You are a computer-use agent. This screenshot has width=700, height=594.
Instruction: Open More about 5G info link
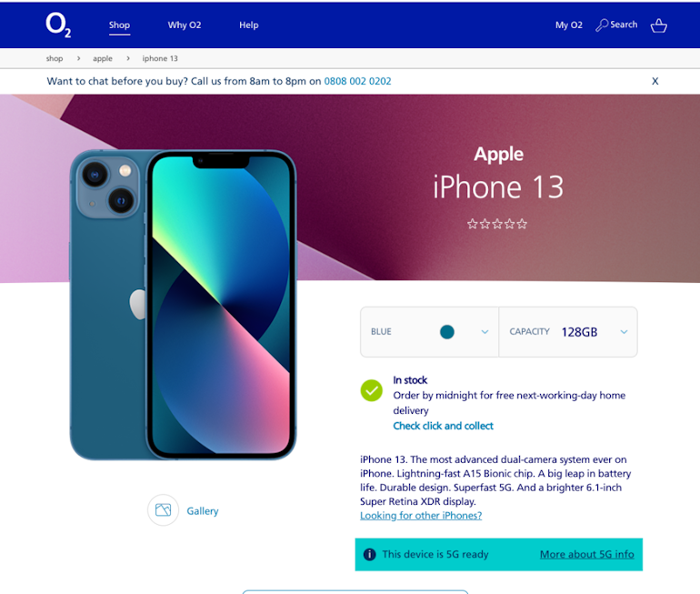(586, 554)
